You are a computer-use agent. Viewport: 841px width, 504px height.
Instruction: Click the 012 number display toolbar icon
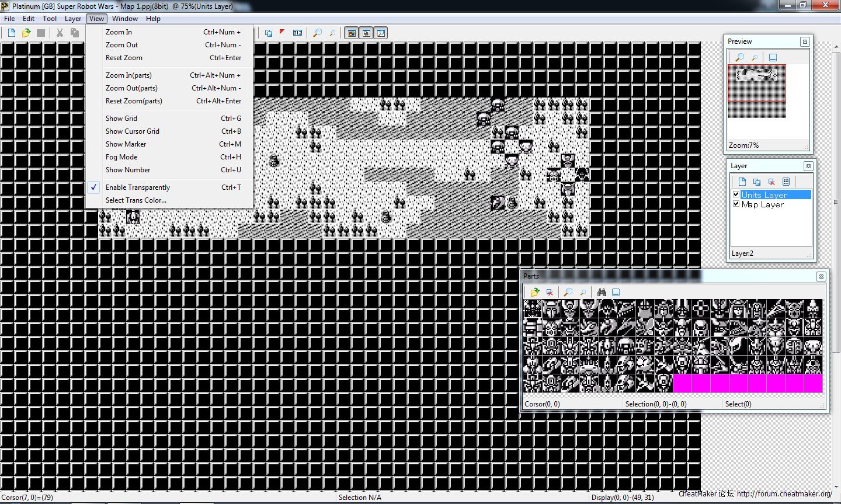(297, 33)
